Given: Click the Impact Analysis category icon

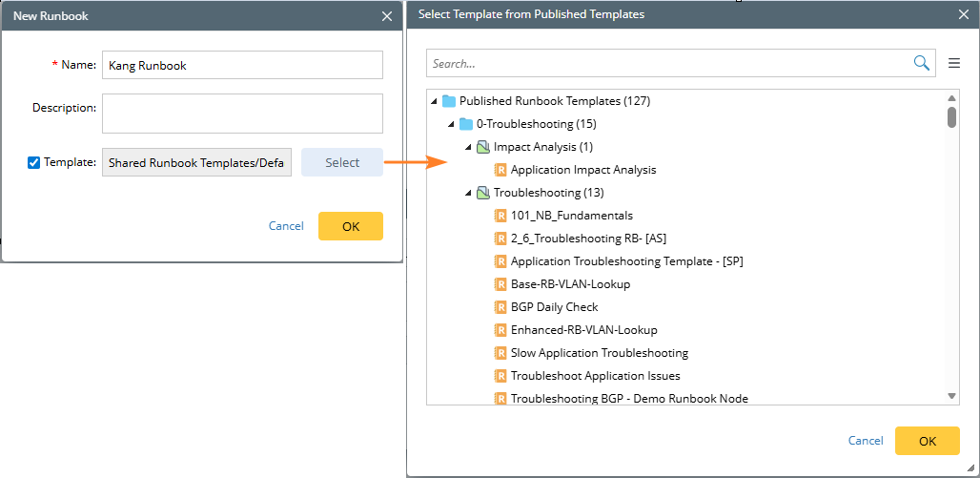Looking at the screenshot, I should pyautogui.click(x=483, y=147).
